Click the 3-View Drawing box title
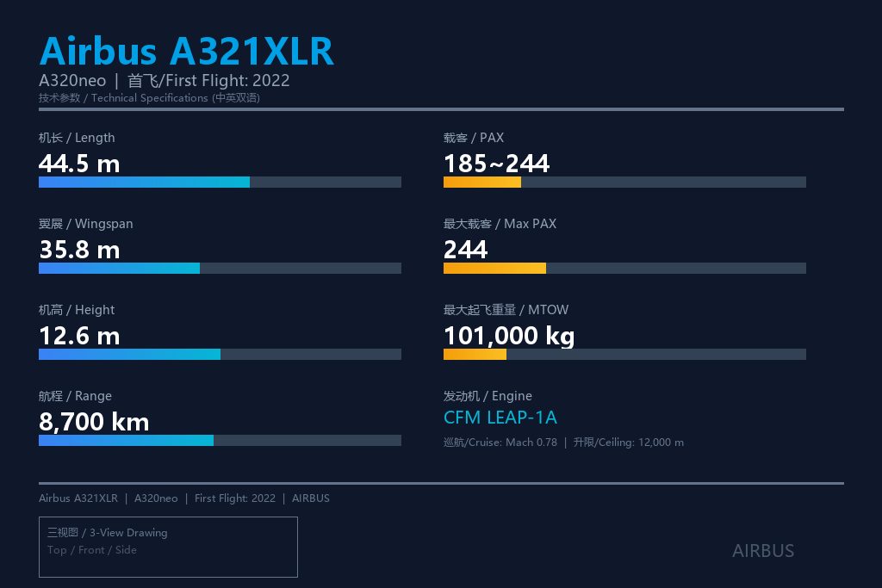This screenshot has height=588, width=882. 108,532
